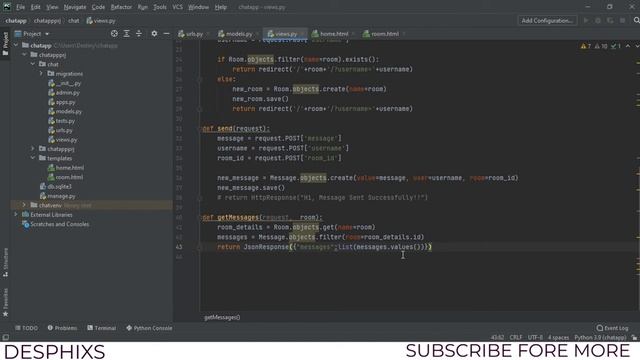Open the Structure side tool window
This screenshot has height=360, width=640.
[x=5, y=263]
